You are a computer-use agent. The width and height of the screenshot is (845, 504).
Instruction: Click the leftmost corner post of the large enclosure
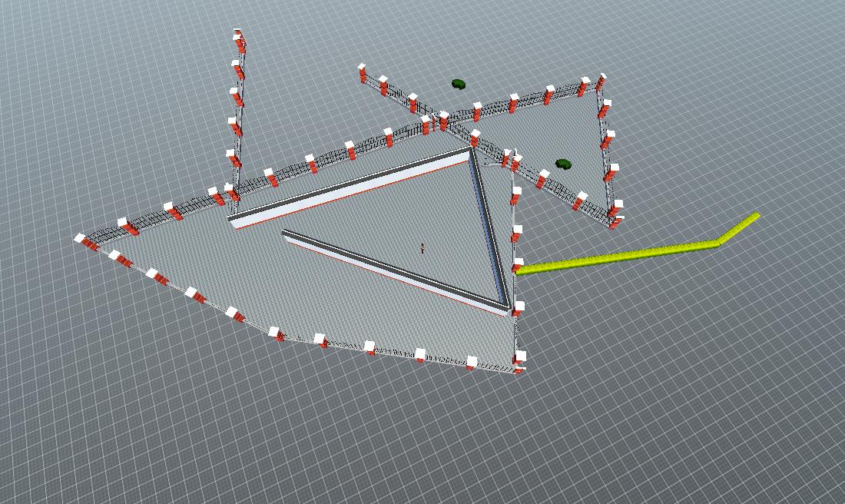point(80,240)
